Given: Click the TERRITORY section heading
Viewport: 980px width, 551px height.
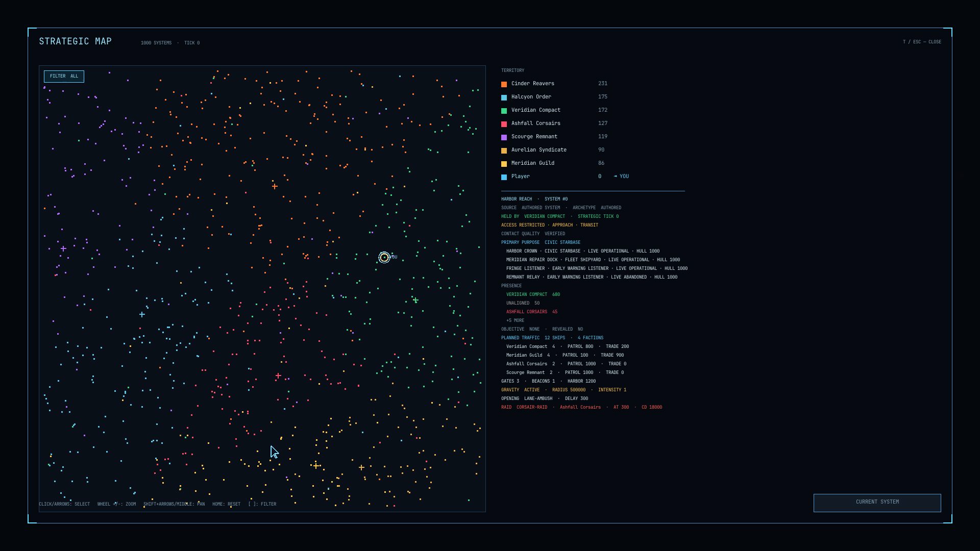Looking at the screenshot, I should pos(512,70).
